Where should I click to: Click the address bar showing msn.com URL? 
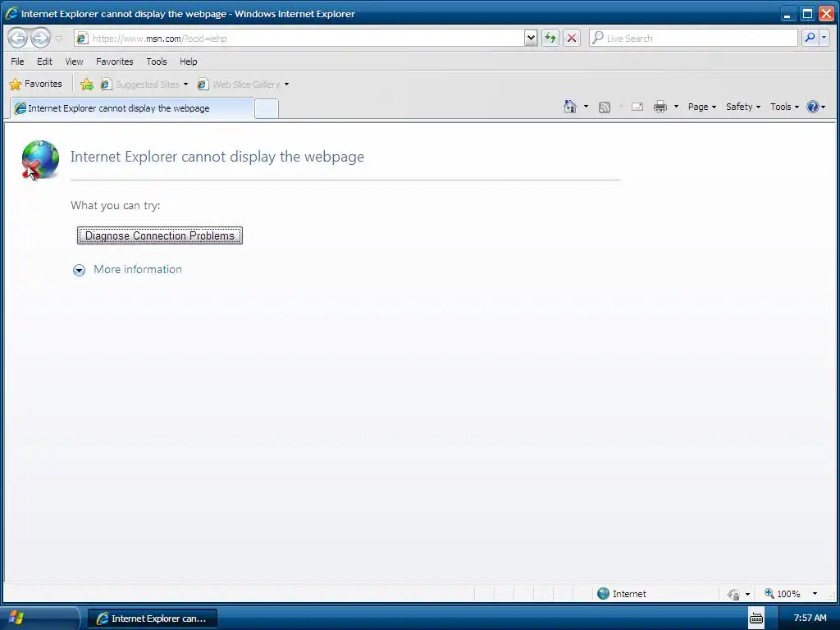pyautogui.click(x=299, y=38)
